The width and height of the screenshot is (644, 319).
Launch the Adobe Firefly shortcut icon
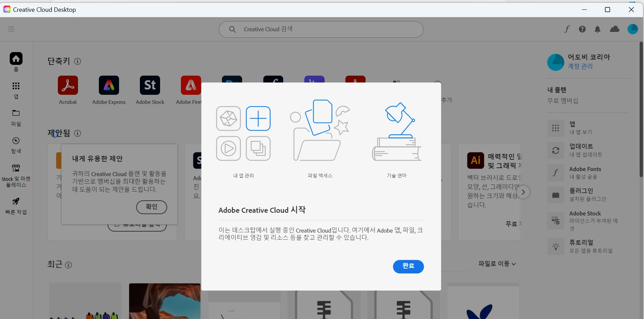[x=191, y=85]
